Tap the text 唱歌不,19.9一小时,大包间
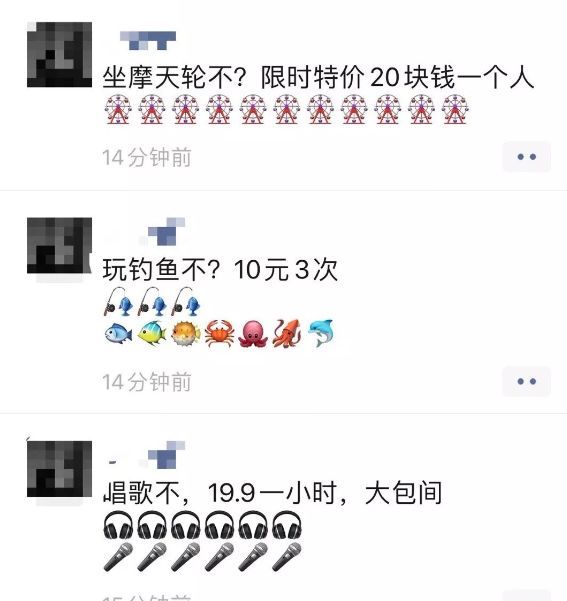The width and height of the screenshot is (567, 601). point(273,493)
